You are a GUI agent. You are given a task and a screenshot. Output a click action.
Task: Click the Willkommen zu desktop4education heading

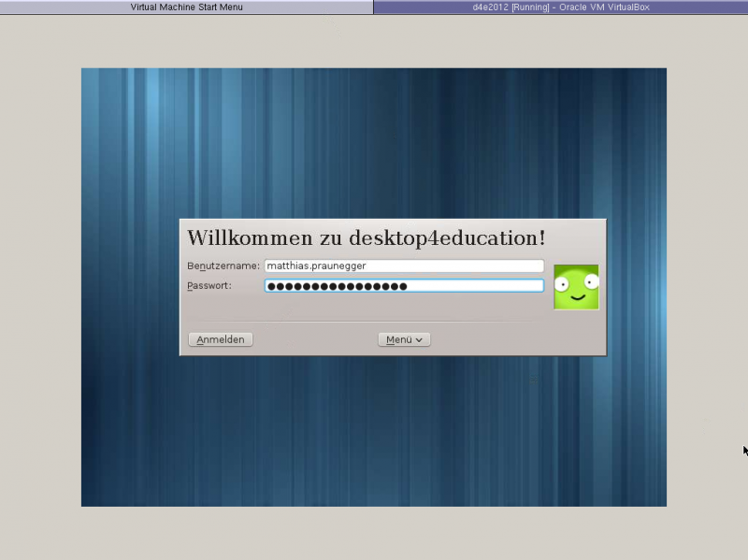(x=367, y=238)
